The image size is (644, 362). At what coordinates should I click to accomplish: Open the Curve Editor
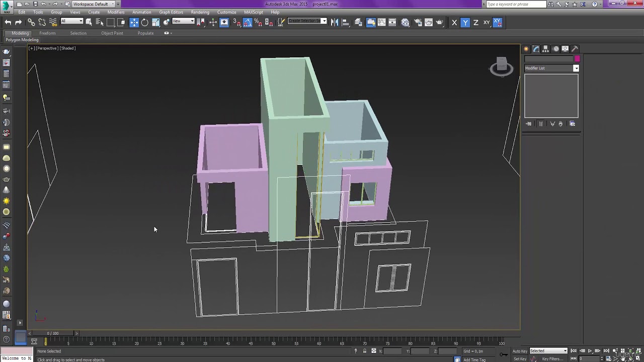click(x=381, y=22)
